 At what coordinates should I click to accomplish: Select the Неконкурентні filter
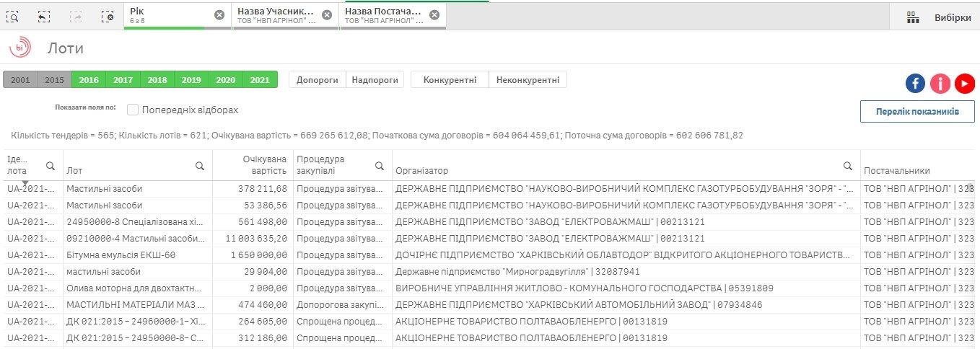[528, 80]
